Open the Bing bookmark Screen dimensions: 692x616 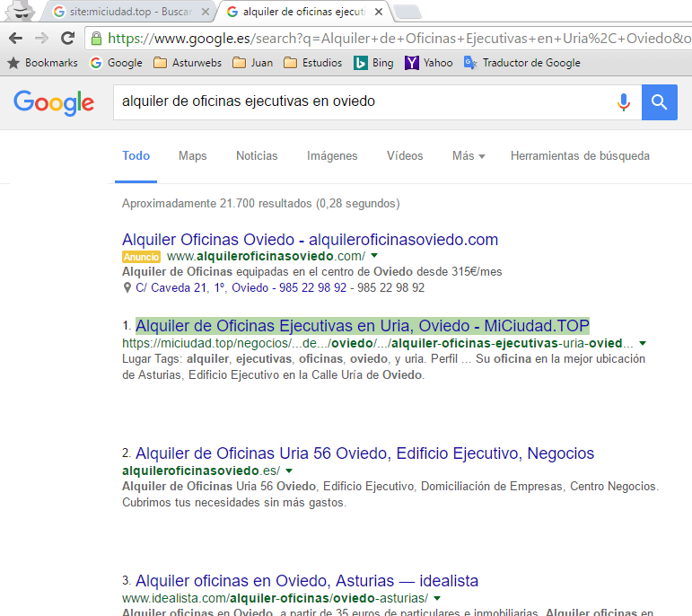tap(373, 63)
